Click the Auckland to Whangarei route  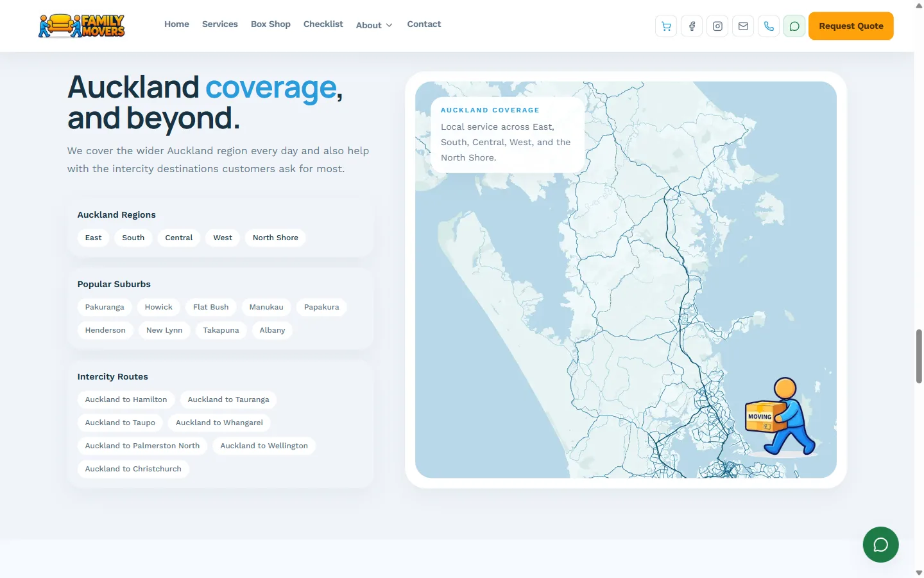click(x=219, y=423)
